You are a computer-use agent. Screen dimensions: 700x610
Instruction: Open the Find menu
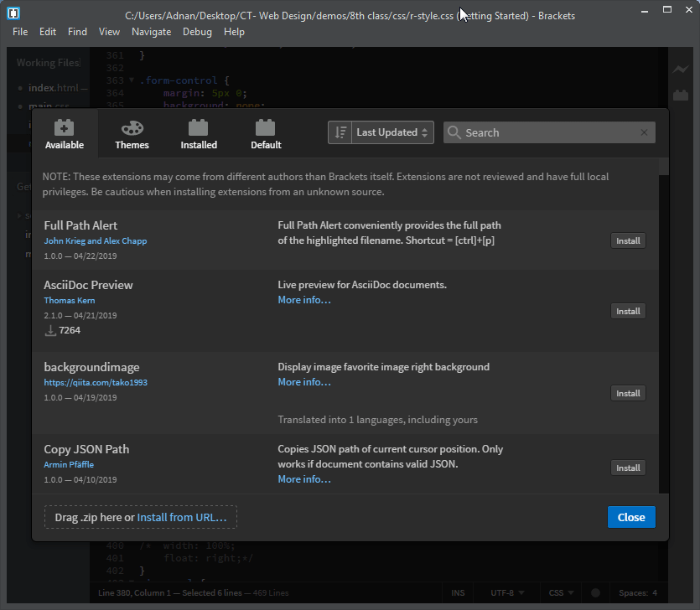[x=77, y=32]
